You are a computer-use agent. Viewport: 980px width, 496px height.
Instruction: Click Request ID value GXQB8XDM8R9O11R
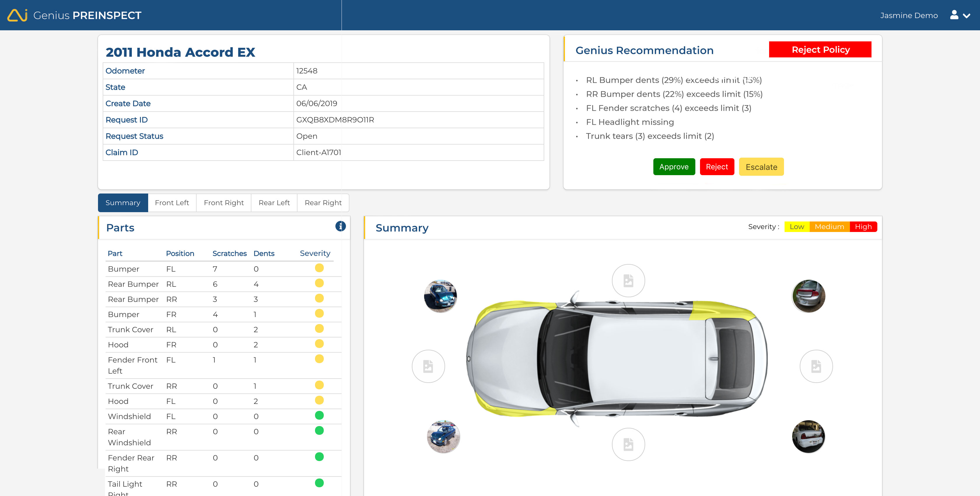pos(335,120)
